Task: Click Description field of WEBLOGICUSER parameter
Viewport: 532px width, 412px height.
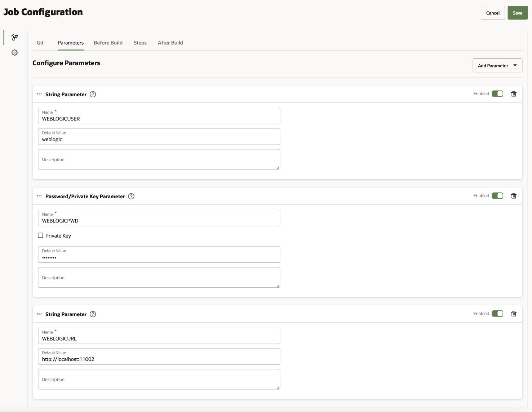Action: 159,159
